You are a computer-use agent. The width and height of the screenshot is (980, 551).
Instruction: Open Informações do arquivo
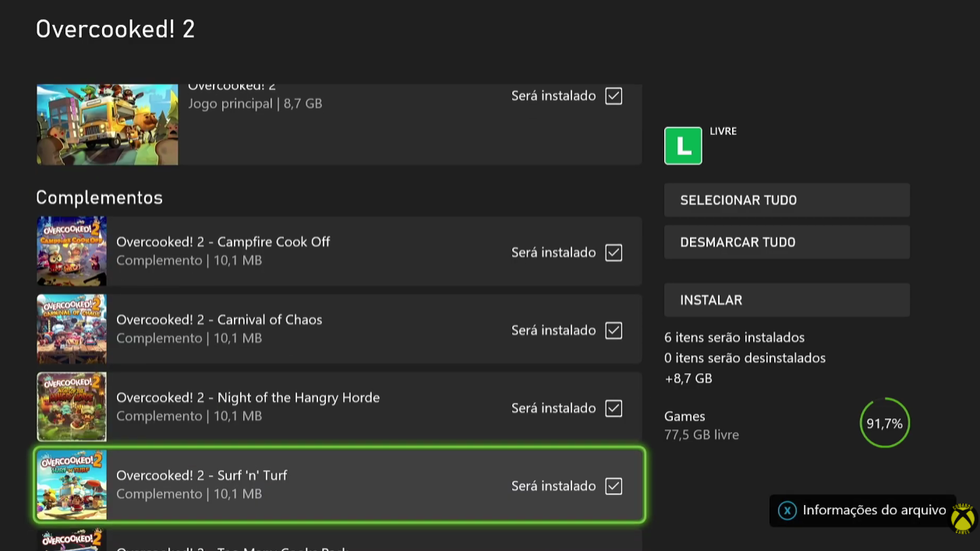pos(863,510)
